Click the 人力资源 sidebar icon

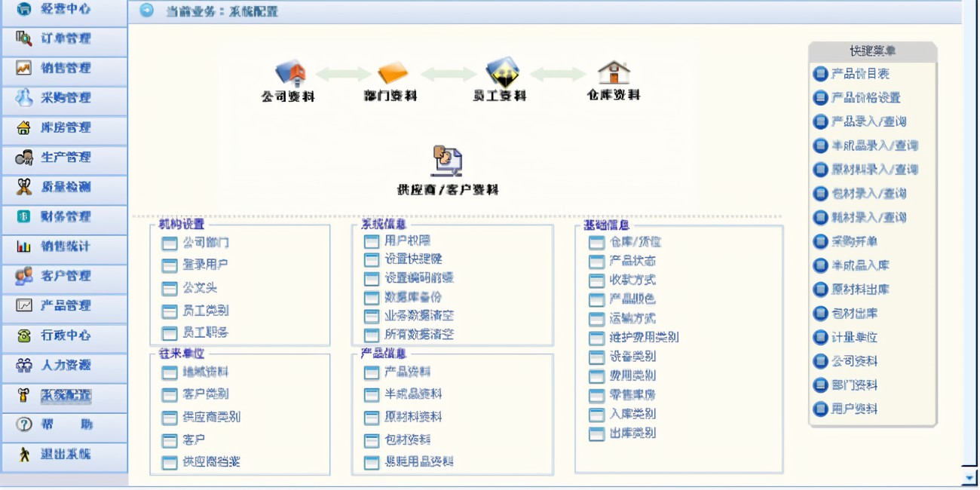coord(24,365)
